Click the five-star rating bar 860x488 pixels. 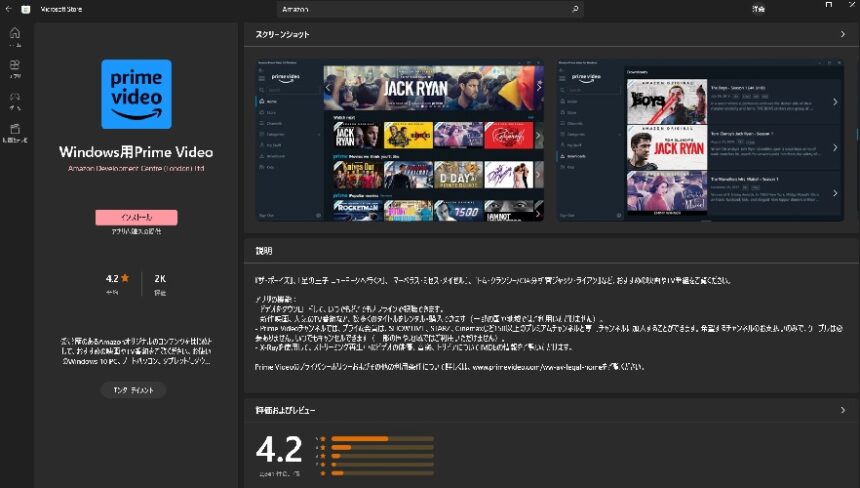(x=382, y=439)
